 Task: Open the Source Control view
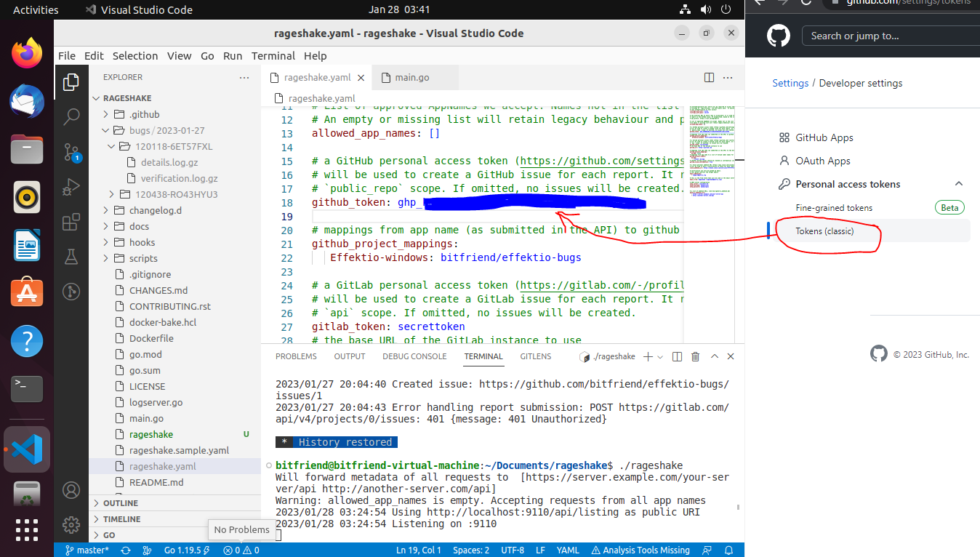(x=71, y=151)
